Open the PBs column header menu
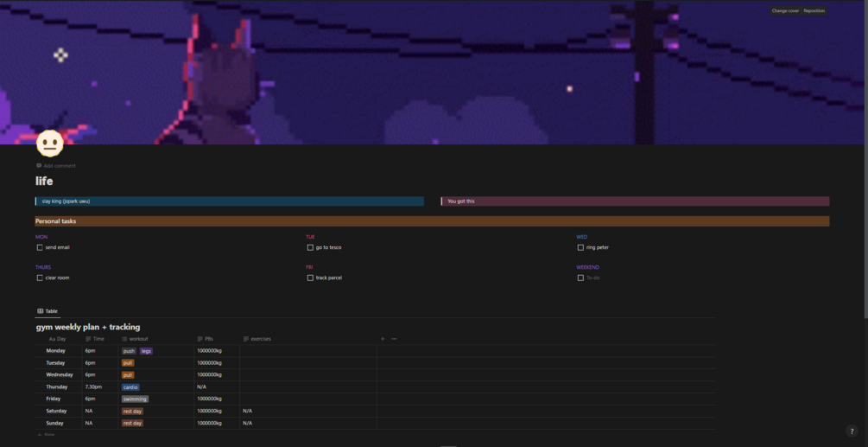The width and height of the screenshot is (868, 447). click(x=217, y=339)
